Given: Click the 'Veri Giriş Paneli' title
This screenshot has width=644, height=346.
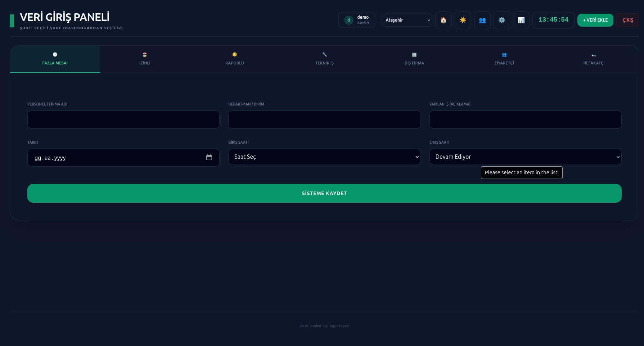Looking at the screenshot, I should [65, 17].
